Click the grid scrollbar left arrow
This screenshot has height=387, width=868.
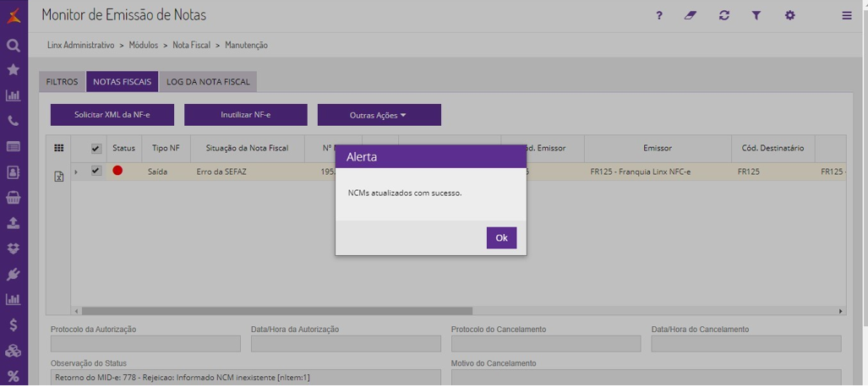tap(76, 311)
